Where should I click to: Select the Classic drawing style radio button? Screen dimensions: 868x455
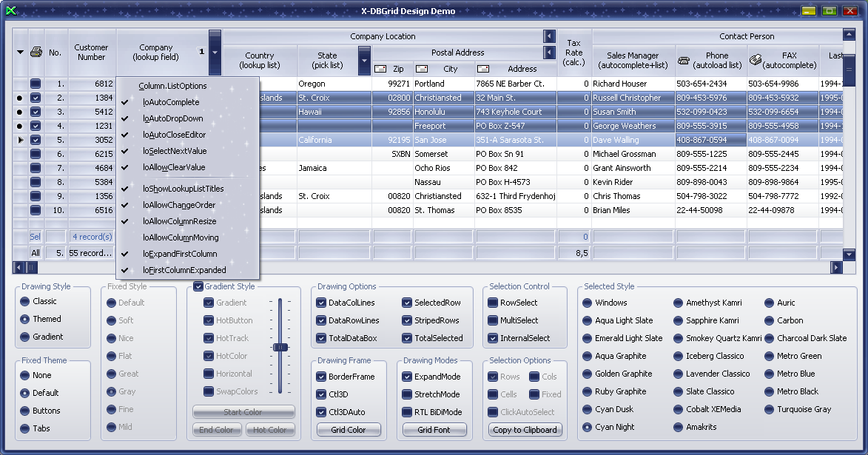25,301
